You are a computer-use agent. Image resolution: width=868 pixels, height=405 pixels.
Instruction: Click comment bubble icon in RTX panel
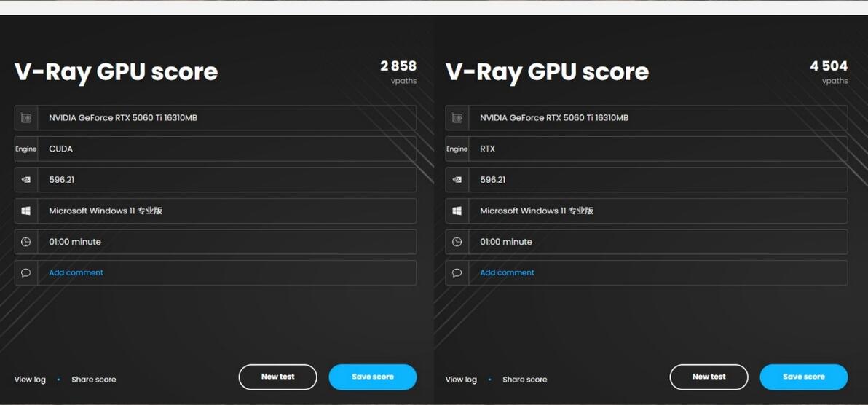tap(457, 273)
